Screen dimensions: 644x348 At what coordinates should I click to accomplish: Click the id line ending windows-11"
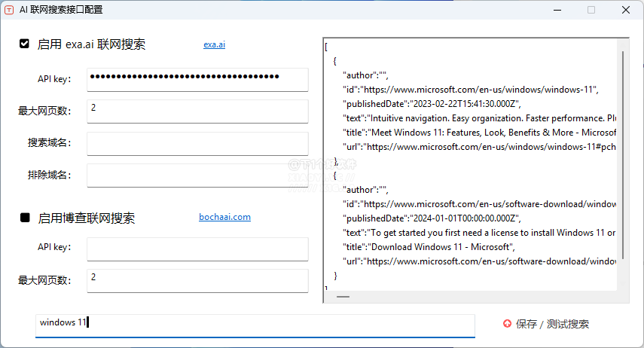click(471, 90)
